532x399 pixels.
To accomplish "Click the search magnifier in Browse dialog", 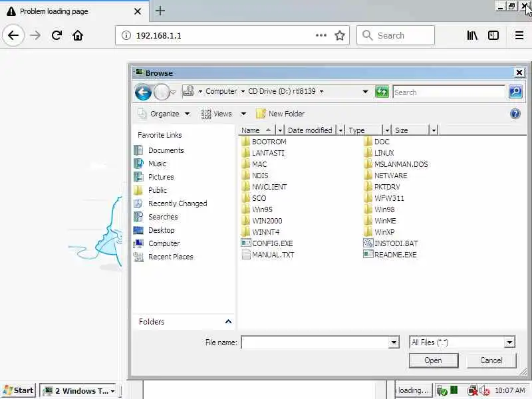I will (x=515, y=92).
